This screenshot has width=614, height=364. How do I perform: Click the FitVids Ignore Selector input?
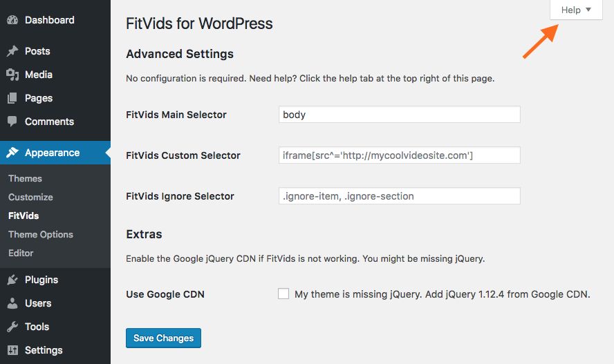[x=400, y=196]
